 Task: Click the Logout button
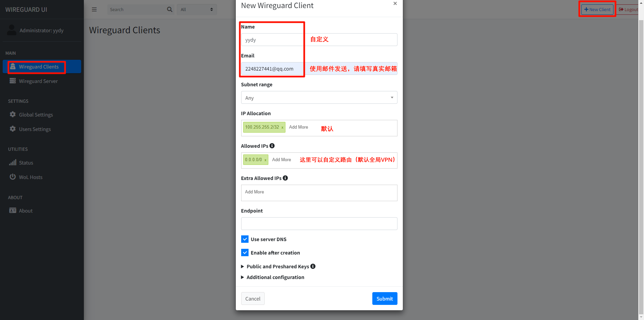628,9
